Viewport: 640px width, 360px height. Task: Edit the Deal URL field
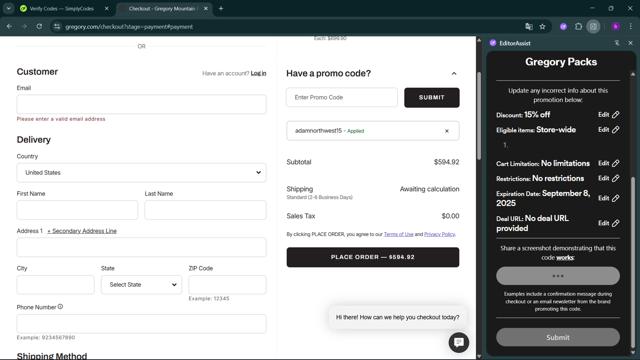(x=609, y=223)
